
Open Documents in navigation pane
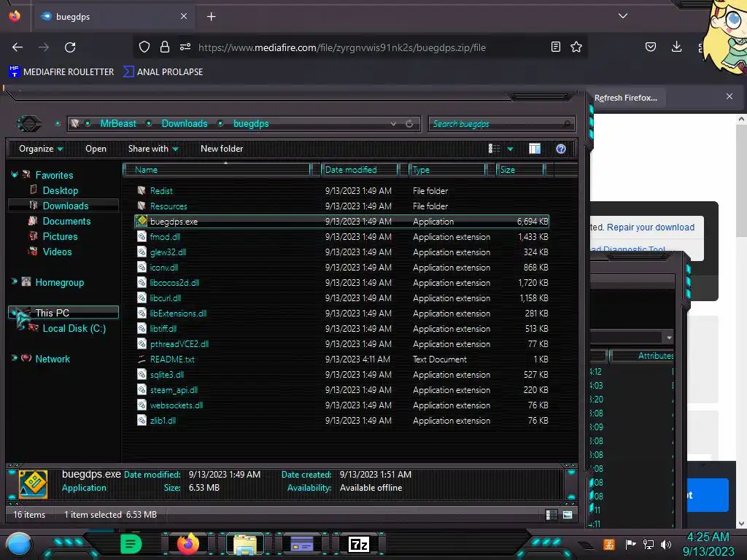[66, 221]
